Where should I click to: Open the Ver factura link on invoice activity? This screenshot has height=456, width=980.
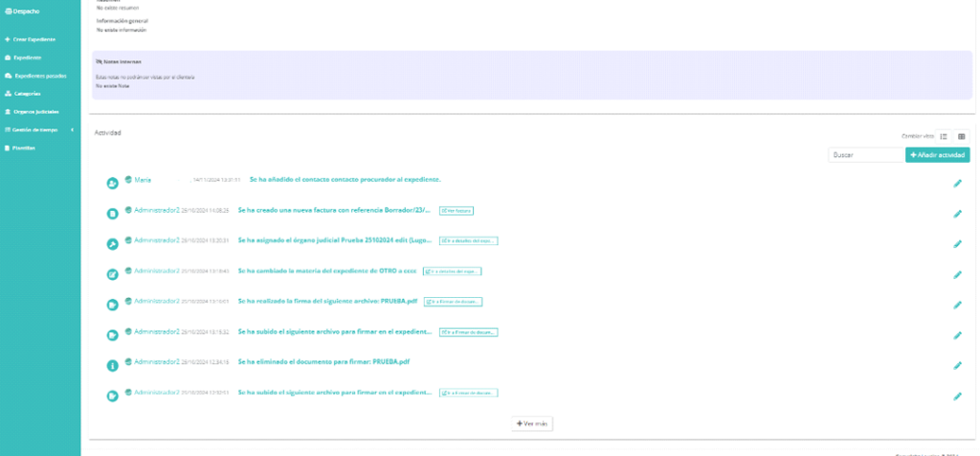(457, 211)
